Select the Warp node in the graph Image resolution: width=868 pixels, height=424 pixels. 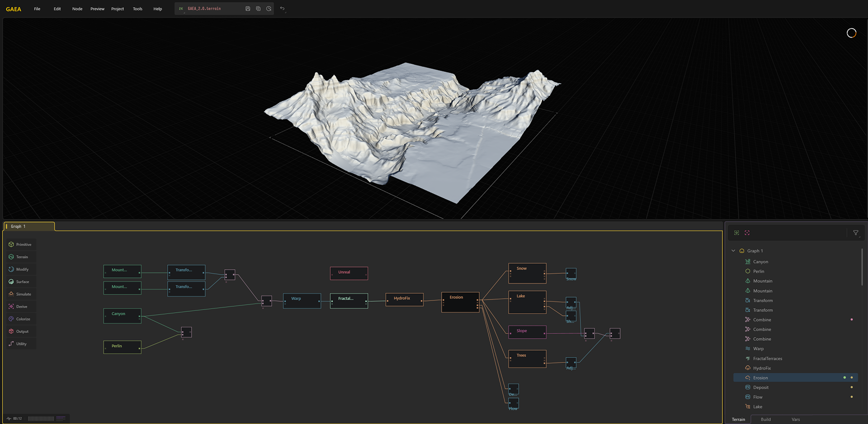pyautogui.click(x=302, y=301)
